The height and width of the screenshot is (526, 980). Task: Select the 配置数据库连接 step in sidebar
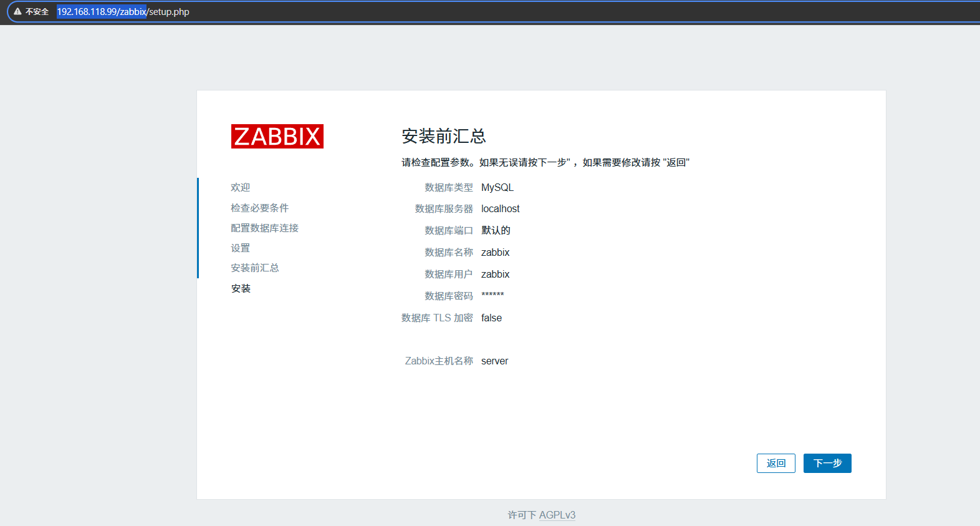tap(264, 228)
